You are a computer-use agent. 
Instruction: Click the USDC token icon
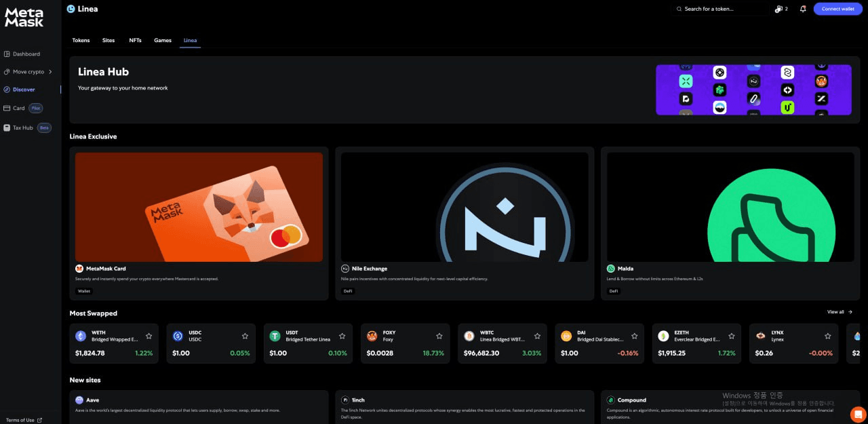pyautogui.click(x=178, y=336)
